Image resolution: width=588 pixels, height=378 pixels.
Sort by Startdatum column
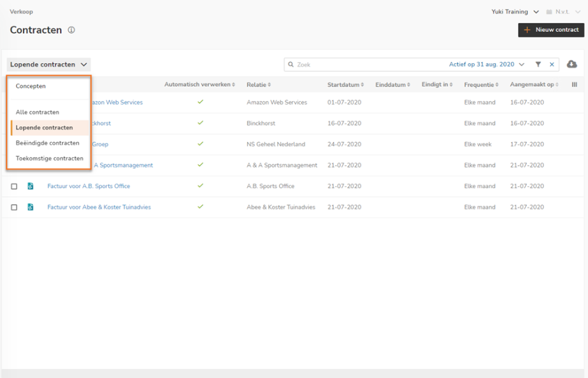pyautogui.click(x=345, y=85)
